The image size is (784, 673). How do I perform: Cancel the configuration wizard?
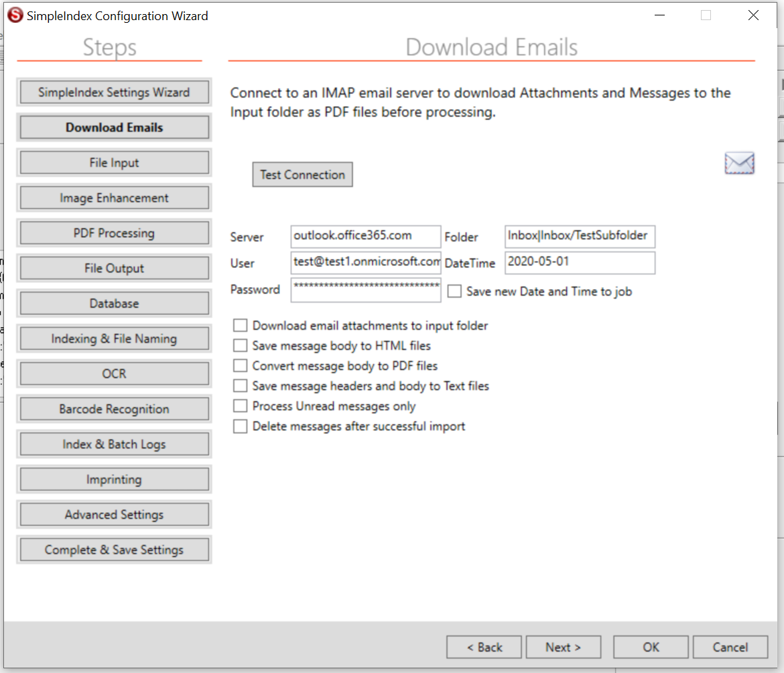tap(730, 647)
